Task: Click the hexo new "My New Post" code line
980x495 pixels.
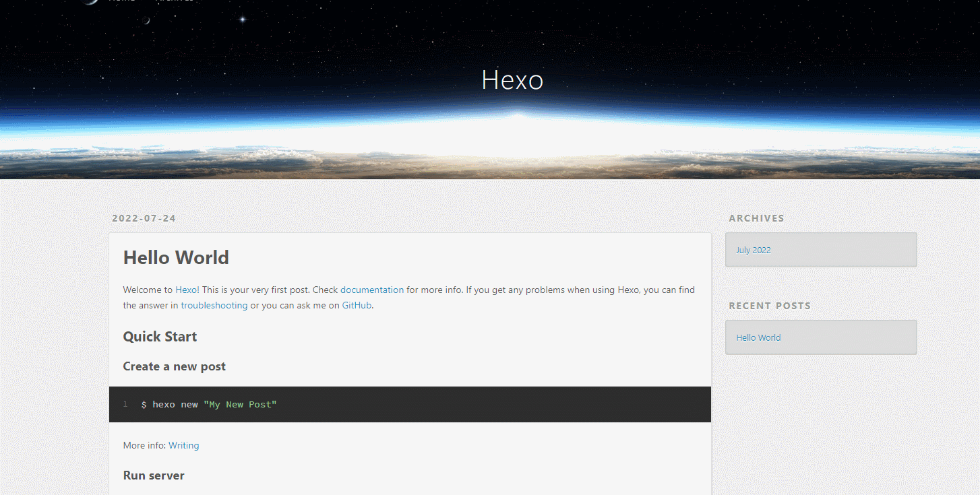Action: 209,405
